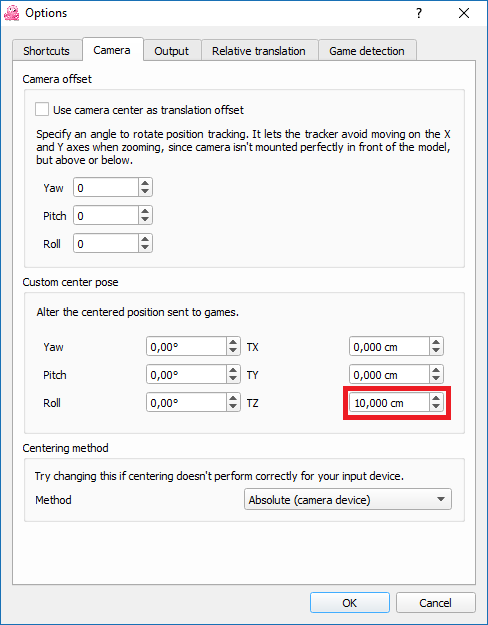Switch to the Shortcuts tab
This screenshot has width=488, height=625.
(x=47, y=51)
